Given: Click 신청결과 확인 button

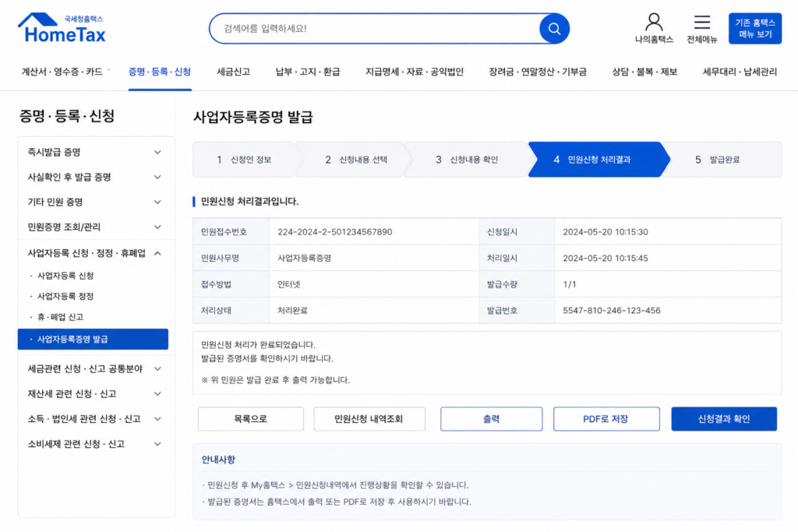Looking at the screenshot, I should (724, 419).
